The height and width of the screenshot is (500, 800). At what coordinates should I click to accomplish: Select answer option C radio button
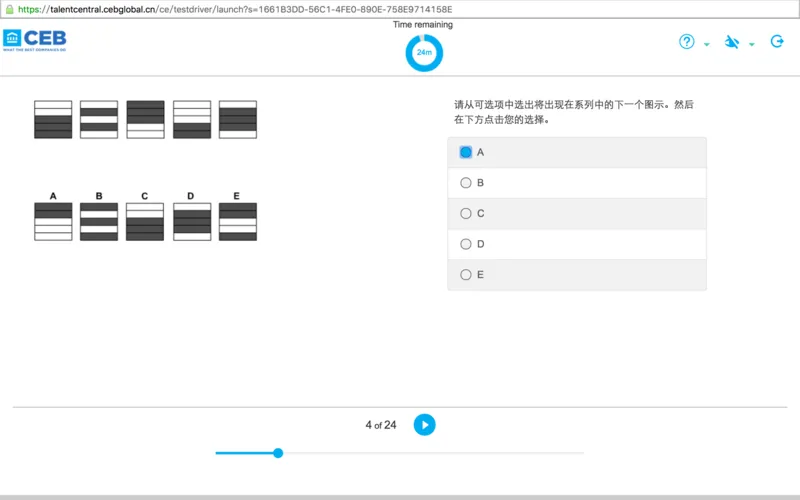click(x=466, y=213)
